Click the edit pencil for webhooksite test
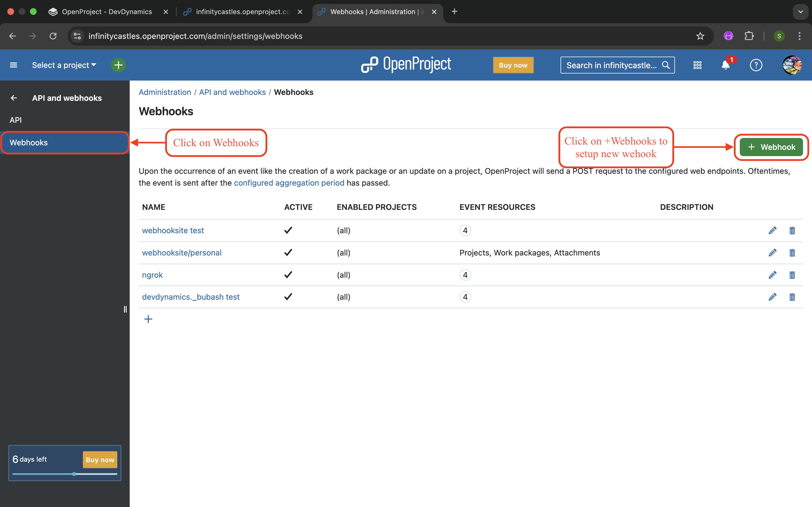 773,230
